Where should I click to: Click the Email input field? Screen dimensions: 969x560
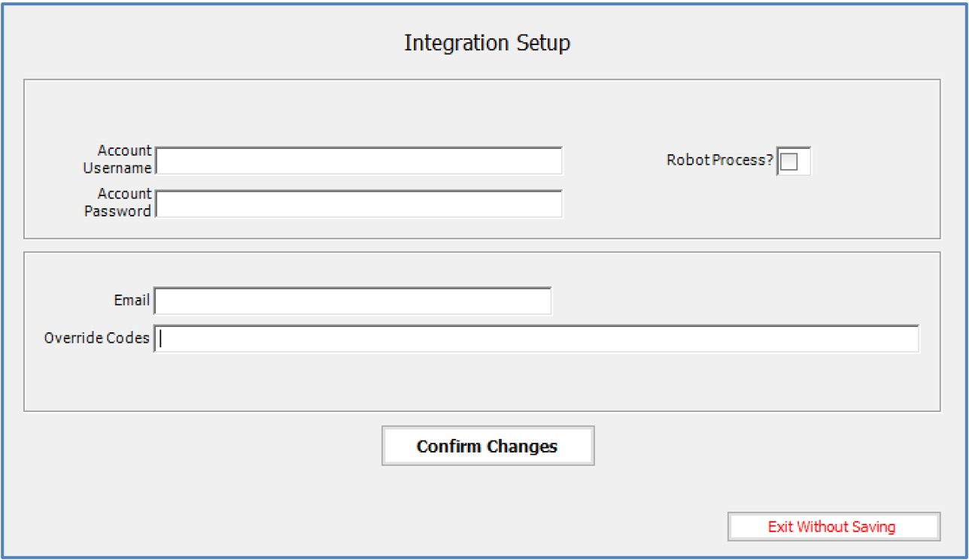[352, 300]
